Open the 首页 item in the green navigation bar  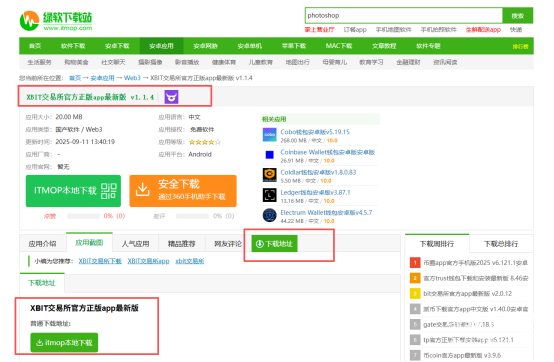click(35, 46)
